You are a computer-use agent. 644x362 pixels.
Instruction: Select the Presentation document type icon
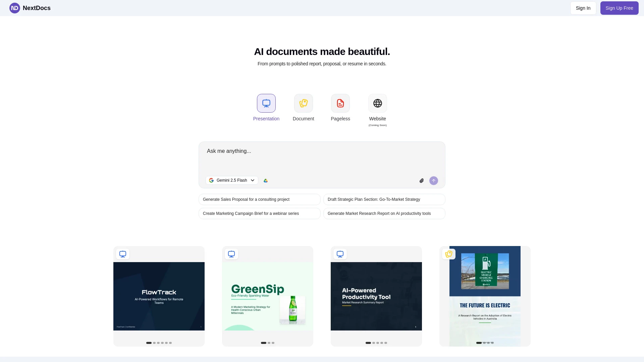[x=266, y=103]
